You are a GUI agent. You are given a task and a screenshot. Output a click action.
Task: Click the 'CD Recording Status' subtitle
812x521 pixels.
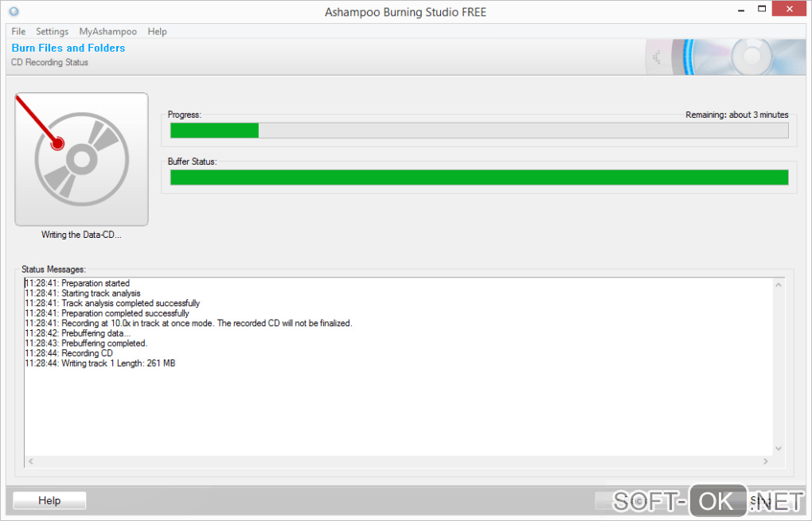49,62
